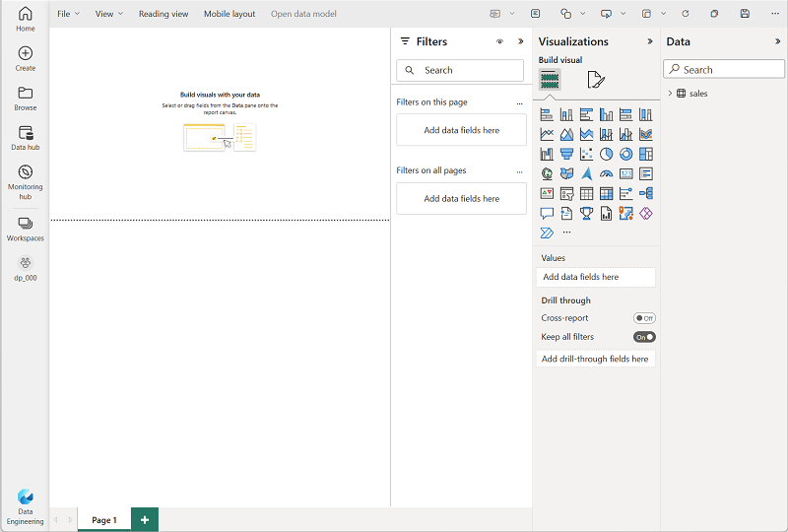Select the slicer visual
This screenshot has height=532, width=788.
(566, 194)
